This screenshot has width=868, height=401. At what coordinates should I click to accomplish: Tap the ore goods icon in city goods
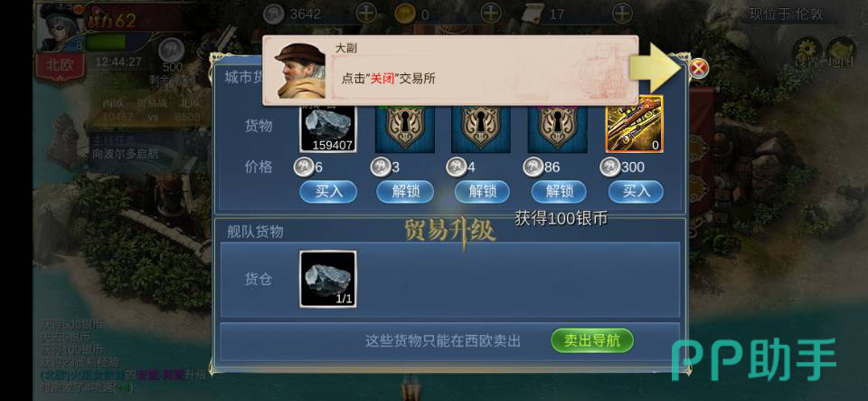coord(327,128)
